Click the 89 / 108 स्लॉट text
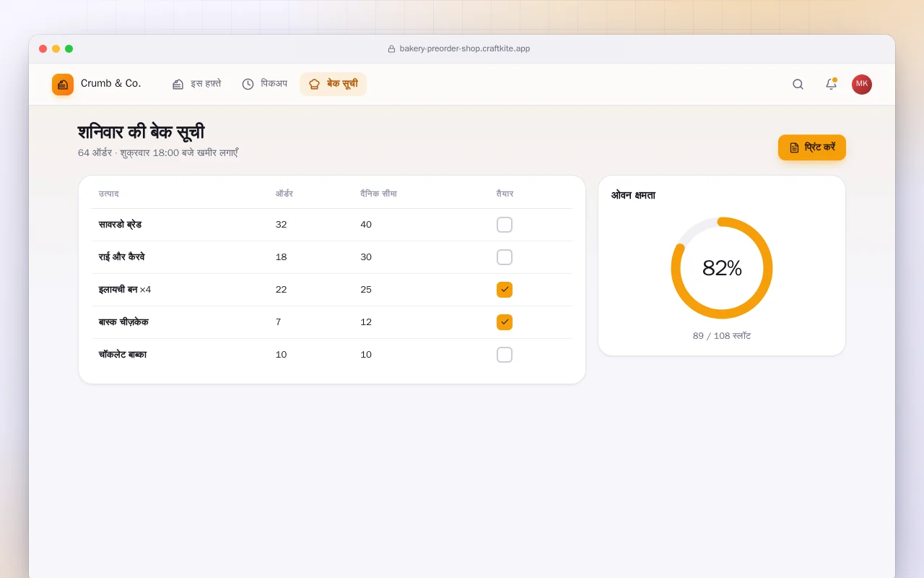The image size is (924, 578). pyautogui.click(x=722, y=336)
